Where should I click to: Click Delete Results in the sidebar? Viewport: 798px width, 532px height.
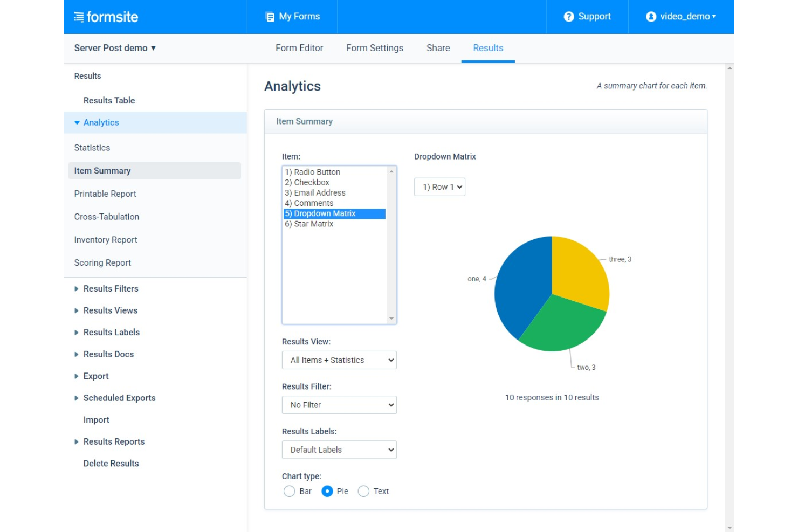coord(111,463)
